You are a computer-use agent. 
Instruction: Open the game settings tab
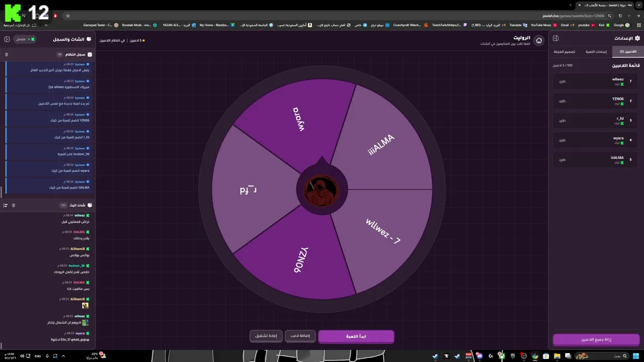596,51
